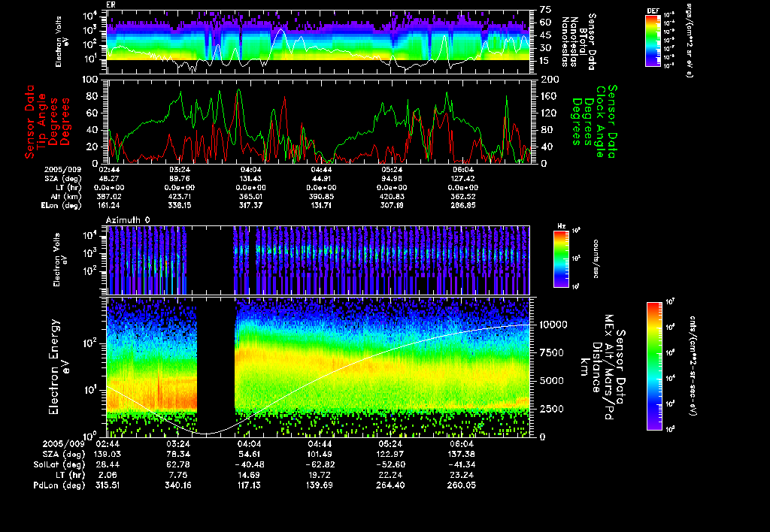Screen dimensions: 770x532
Task: Click the data gap in the electron energy spectrogram
Action: pyautogui.click(x=216, y=366)
